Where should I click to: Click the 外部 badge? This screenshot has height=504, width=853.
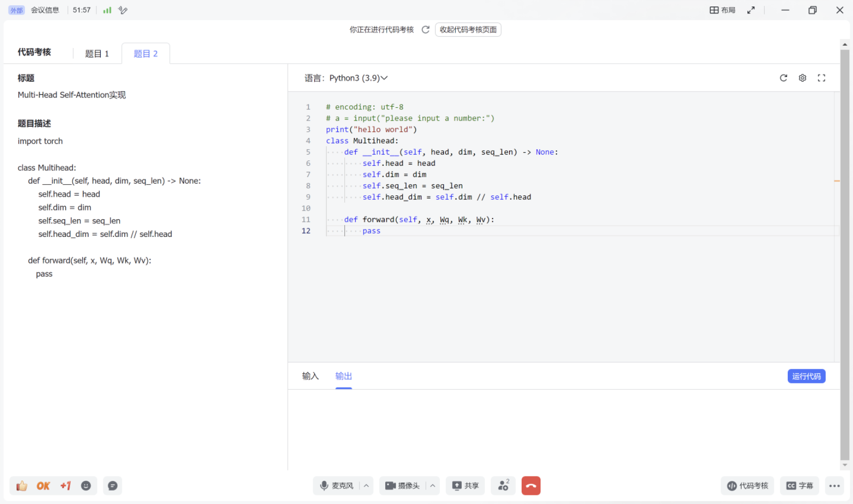16,10
